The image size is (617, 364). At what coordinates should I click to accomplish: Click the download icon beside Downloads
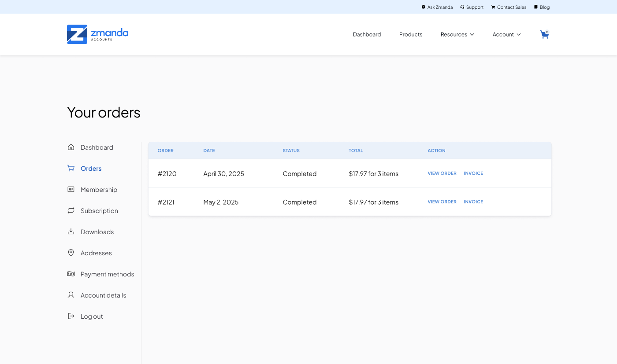point(71,232)
